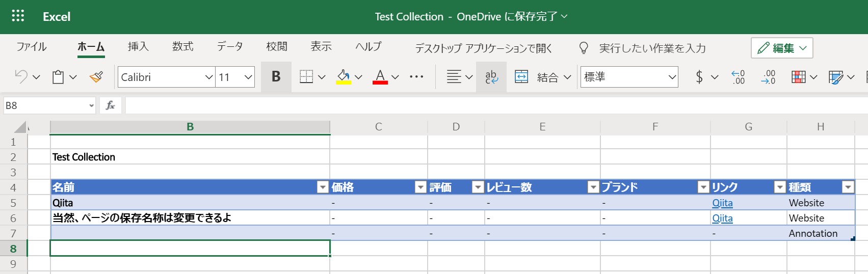Click the Borders icon
The width and height of the screenshot is (868, 274).
306,77
